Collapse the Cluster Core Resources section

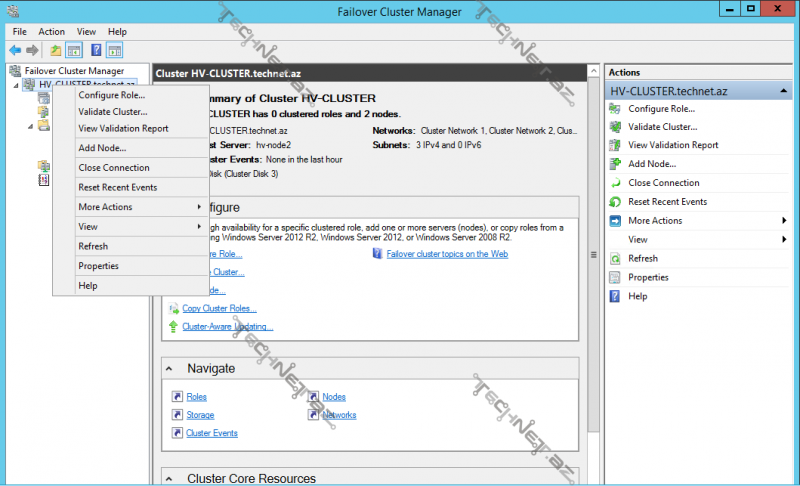170,479
